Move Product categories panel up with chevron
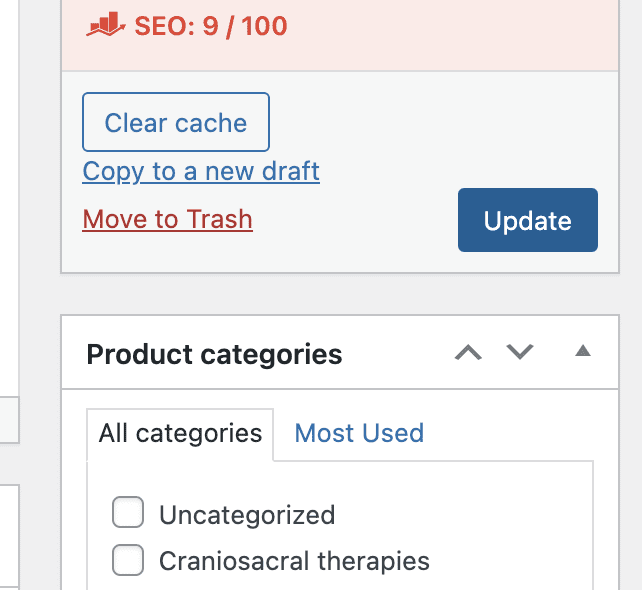The image size is (642, 590). click(x=468, y=353)
